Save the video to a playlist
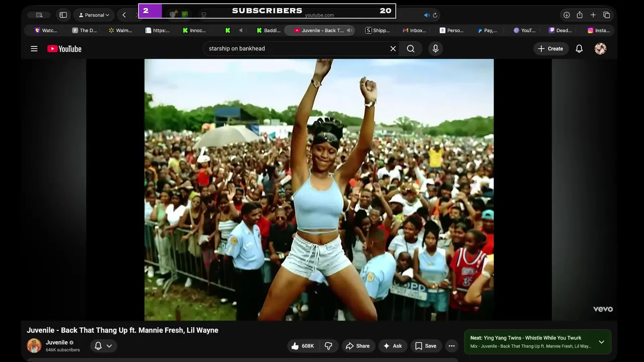Screen dimensions: 644x362 pos(426,346)
